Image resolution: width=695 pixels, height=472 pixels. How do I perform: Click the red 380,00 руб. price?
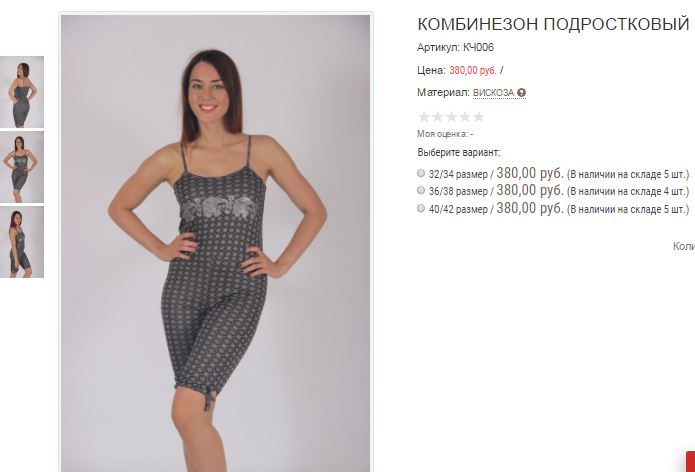pyautogui.click(x=472, y=70)
